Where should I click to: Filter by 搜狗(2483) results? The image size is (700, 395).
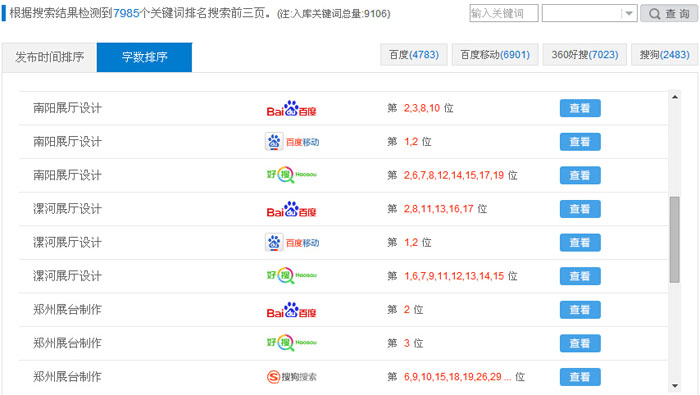tap(664, 55)
